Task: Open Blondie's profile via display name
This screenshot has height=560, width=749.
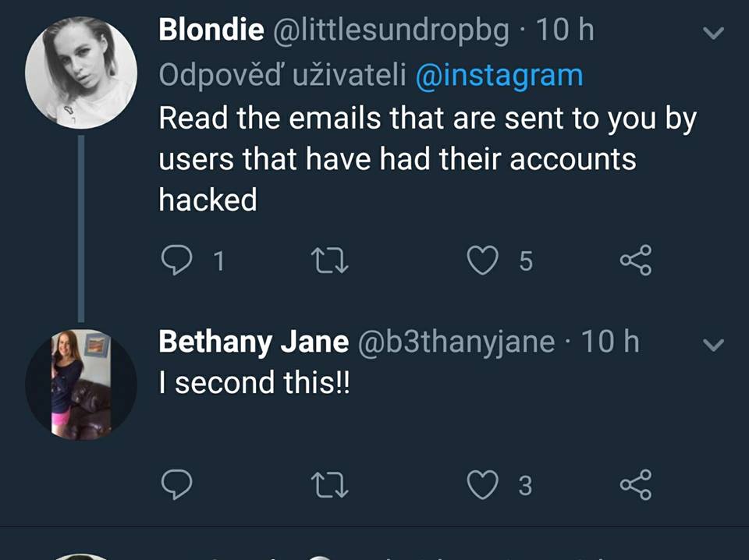Action: coord(211,30)
